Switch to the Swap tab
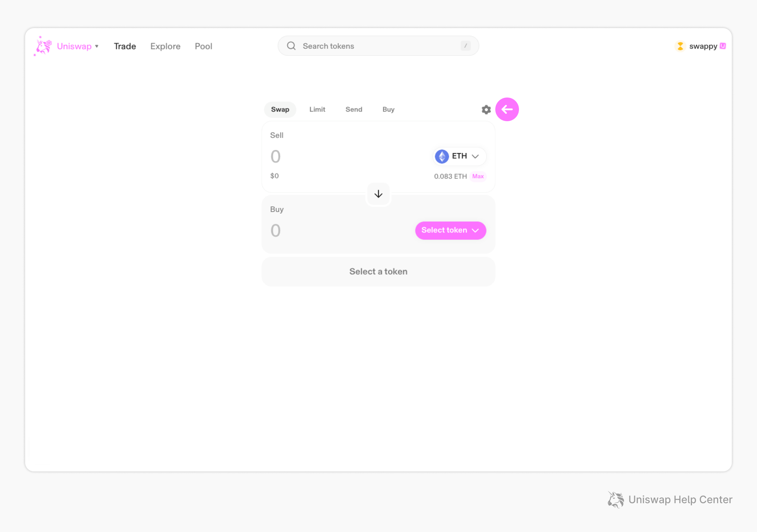The height and width of the screenshot is (532, 757). point(280,110)
